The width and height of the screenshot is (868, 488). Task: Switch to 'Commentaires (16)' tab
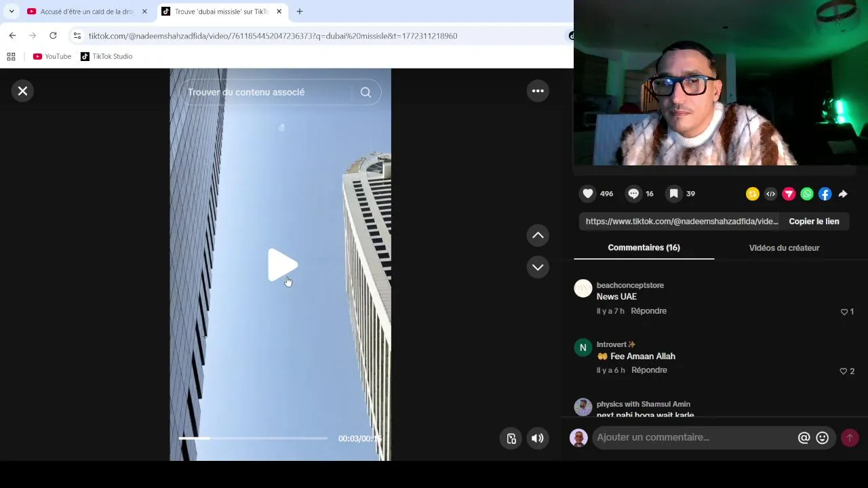tap(644, 248)
